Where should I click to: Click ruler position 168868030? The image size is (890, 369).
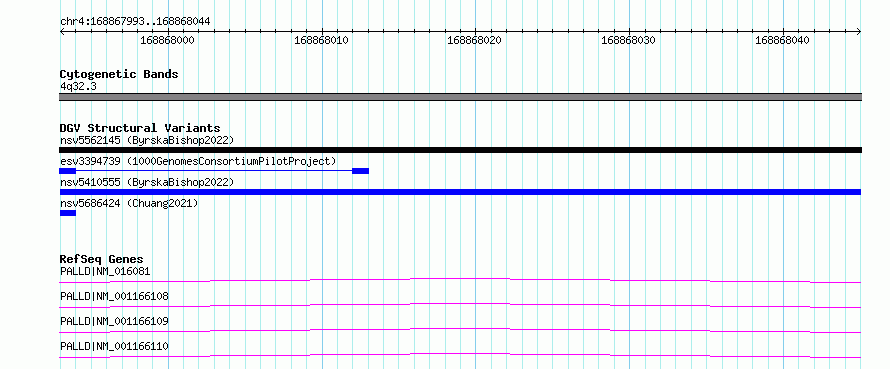point(628,41)
